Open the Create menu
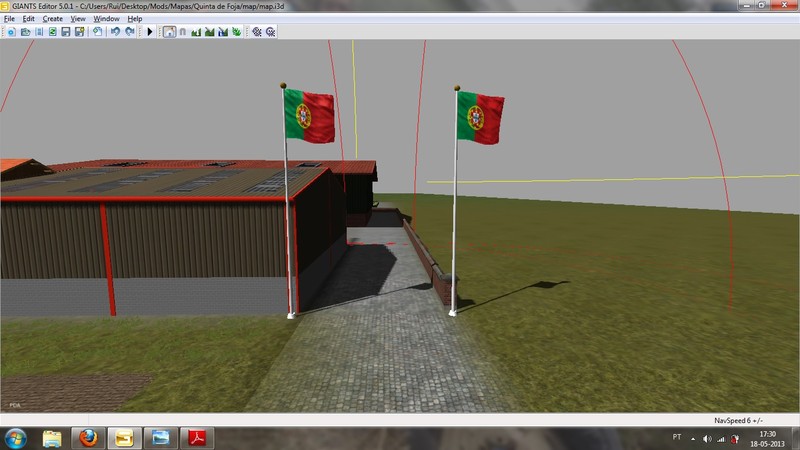800x450 pixels. tap(52, 19)
